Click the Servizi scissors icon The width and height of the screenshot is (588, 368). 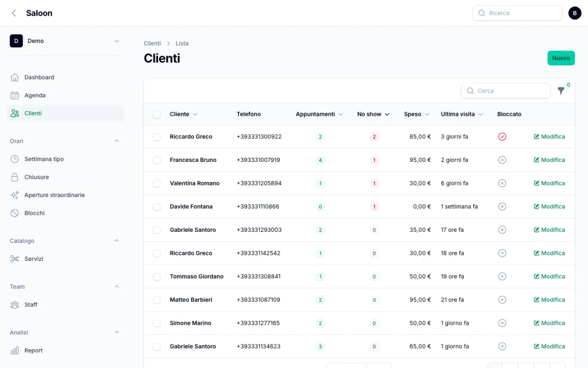[x=15, y=259]
